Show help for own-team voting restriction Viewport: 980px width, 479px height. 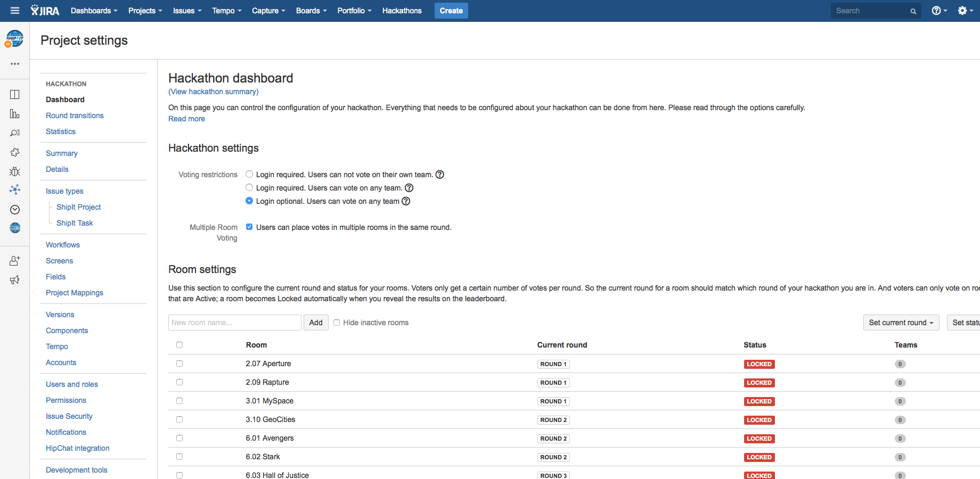click(440, 175)
